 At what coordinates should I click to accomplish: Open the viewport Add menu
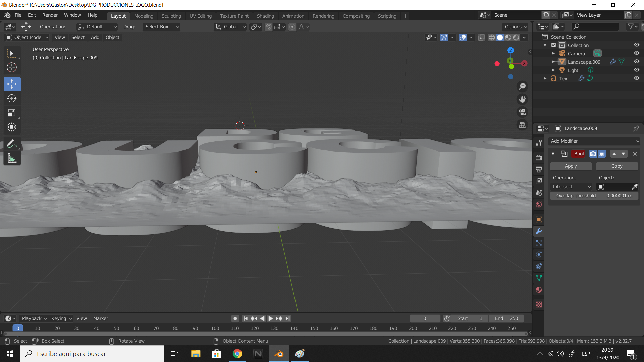click(95, 37)
